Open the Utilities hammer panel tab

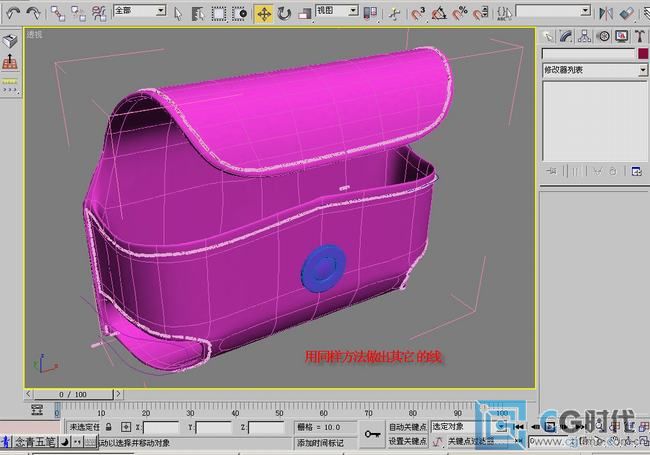(640, 36)
